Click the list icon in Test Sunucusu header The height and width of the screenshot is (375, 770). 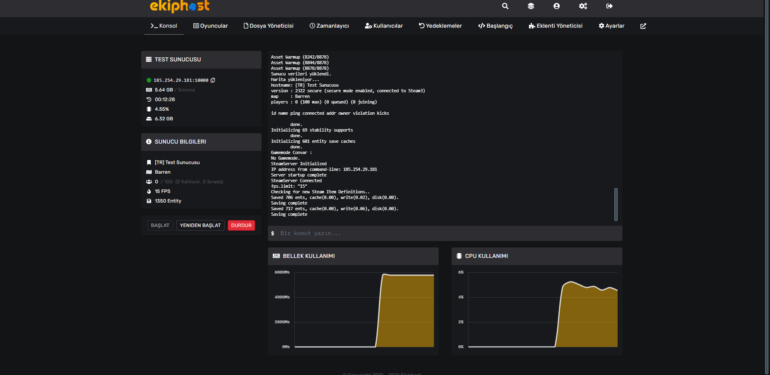click(149, 59)
